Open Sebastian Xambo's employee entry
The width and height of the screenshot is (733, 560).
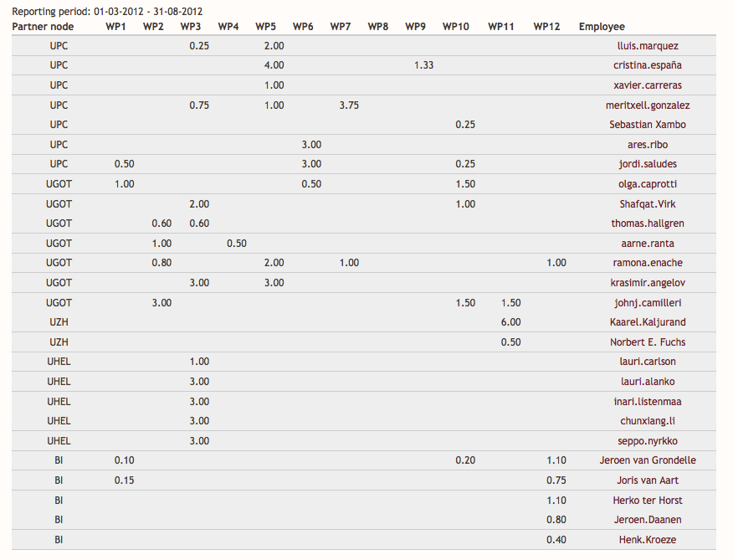point(648,125)
